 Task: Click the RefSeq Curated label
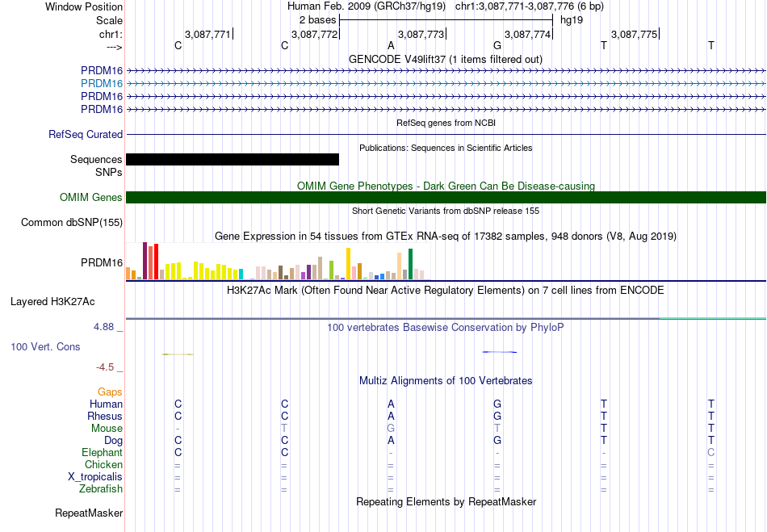point(86,134)
